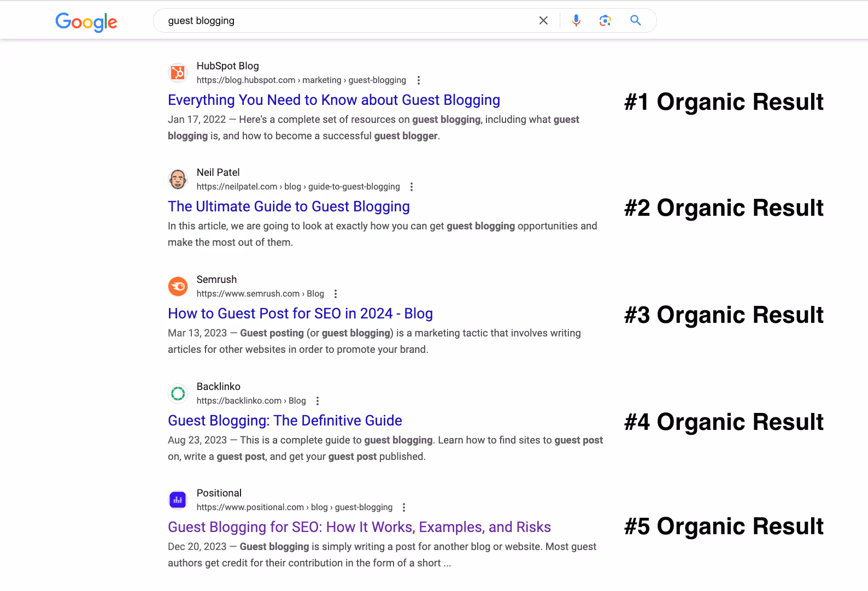Click the backlinko.com URL breadcrumb
Screen dimensions: 868x591
tap(251, 401)
